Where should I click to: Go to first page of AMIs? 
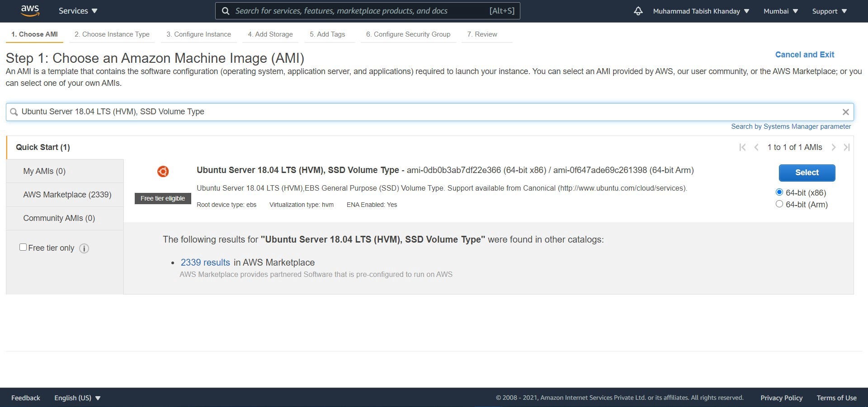point(742,147)
